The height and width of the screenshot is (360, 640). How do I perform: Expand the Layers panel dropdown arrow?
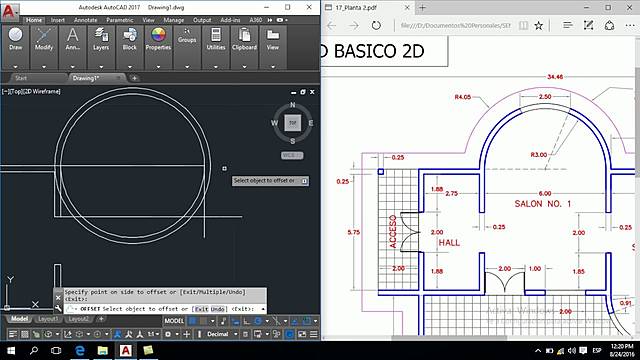tap(101, 67)
